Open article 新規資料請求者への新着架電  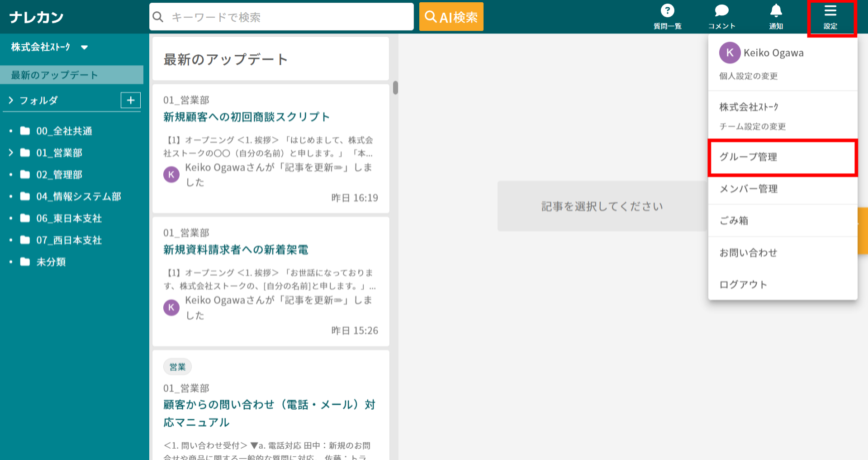236,250
